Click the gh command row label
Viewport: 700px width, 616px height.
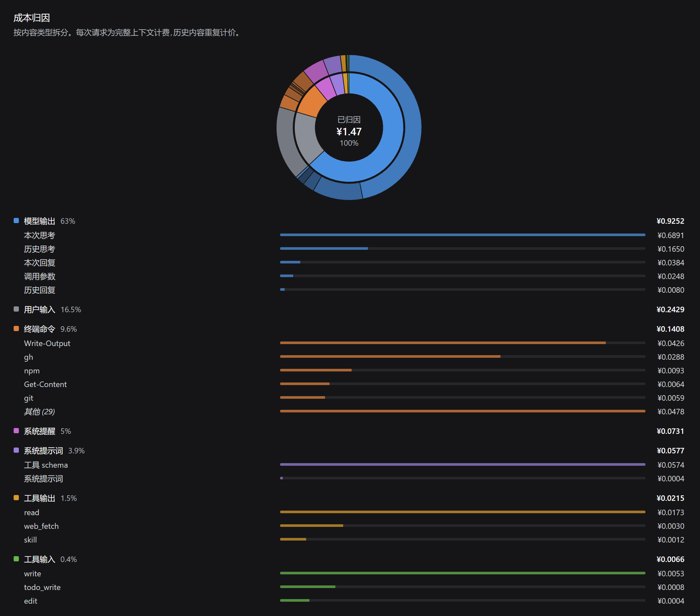(x=28, y=357)
